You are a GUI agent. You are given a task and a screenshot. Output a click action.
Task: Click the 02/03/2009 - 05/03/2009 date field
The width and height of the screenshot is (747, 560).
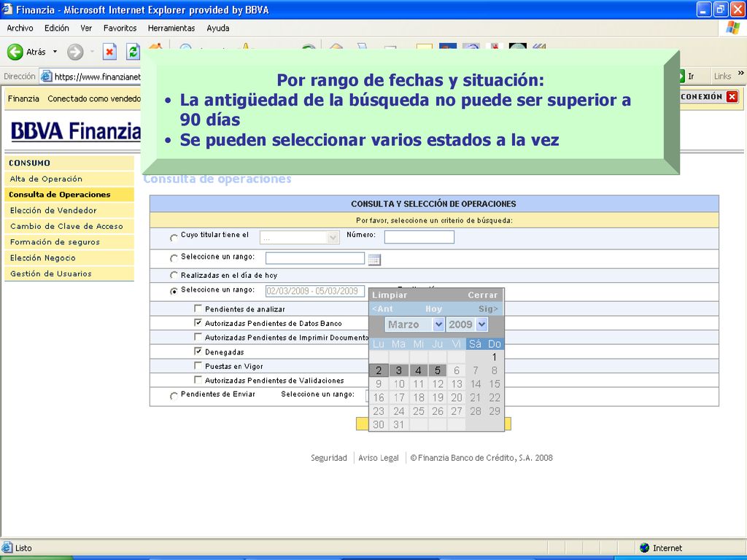coord(315,291)
